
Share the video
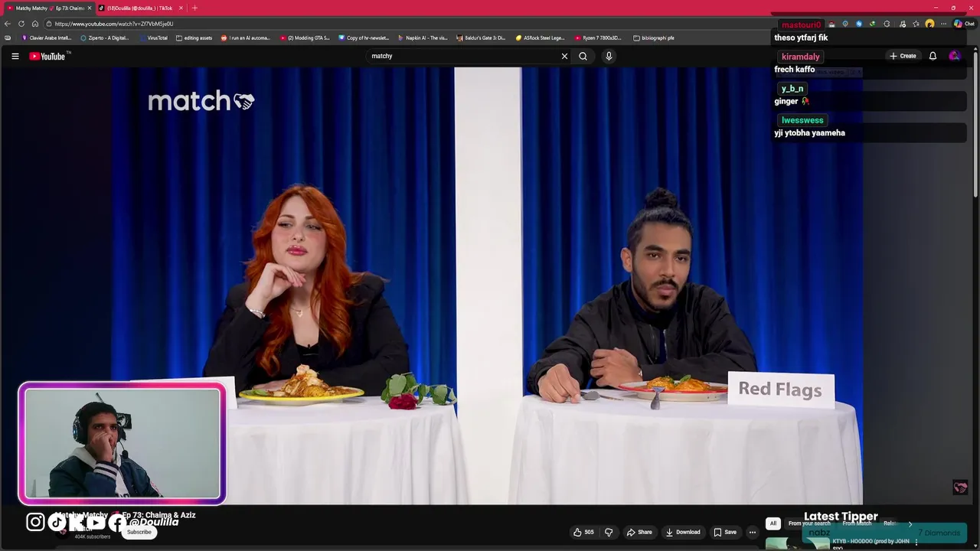click(639, 532)
